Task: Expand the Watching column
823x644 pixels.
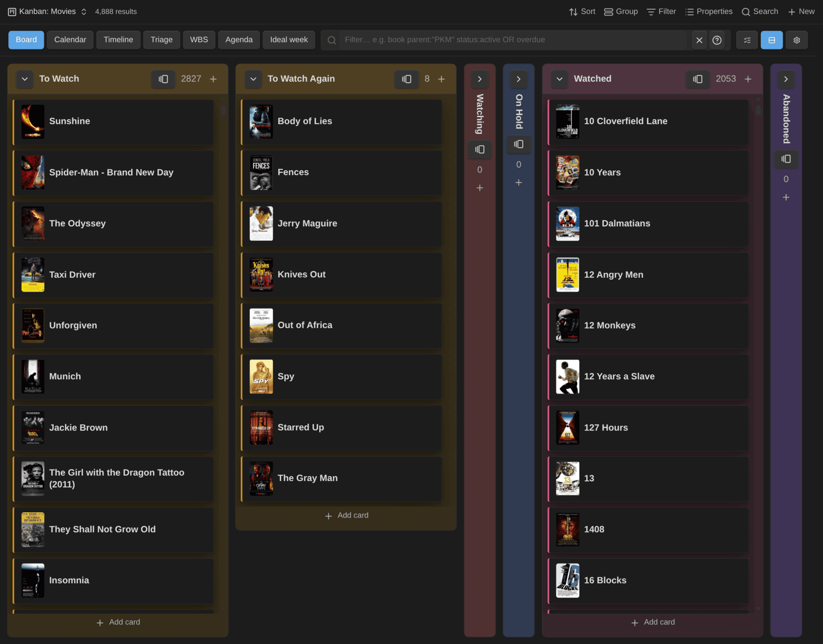Action: tap(480, 79)
